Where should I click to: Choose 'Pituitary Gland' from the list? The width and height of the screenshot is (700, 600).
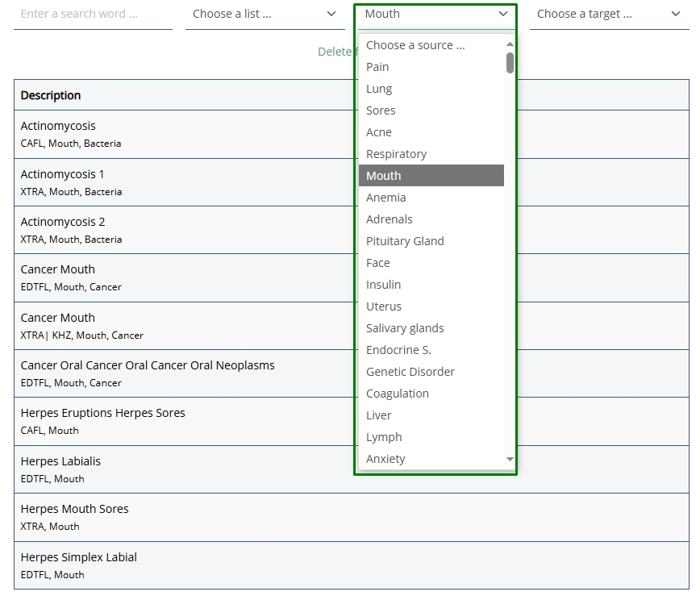(x=405, y=241)
